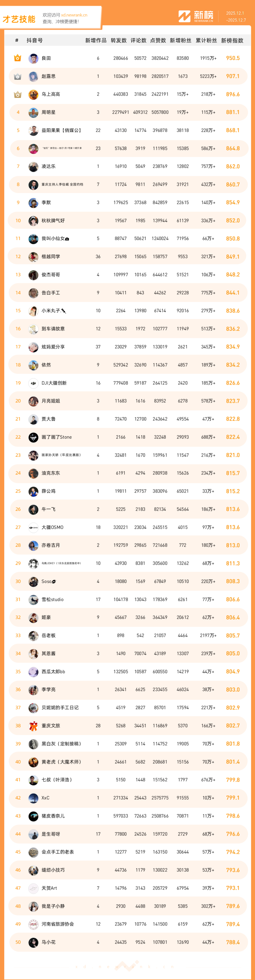Click 画了画了Stone account name
This screenshot has height=980, width=255.
click(x=56, y=437)
